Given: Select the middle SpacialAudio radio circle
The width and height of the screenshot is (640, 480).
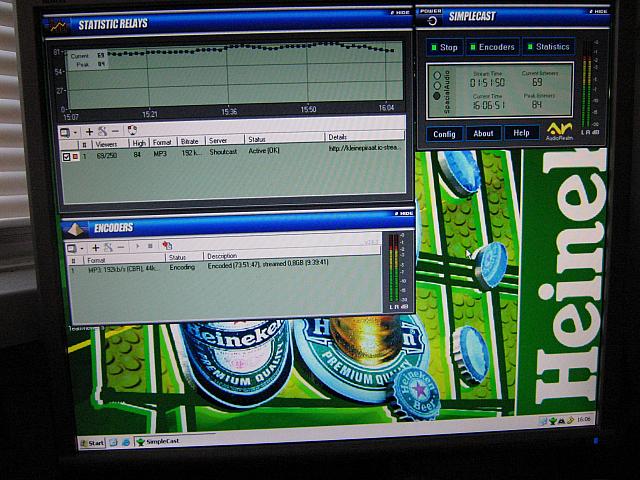Looking at the screenshot, I should pyautogui.click(x=437, y=86).
